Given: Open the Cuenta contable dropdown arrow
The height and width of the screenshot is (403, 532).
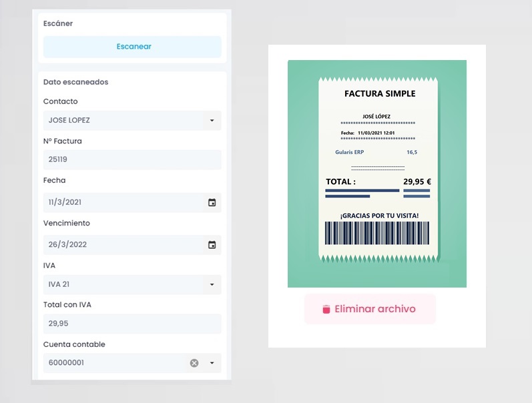Looking at the screenshot, I should coord(212,363).
